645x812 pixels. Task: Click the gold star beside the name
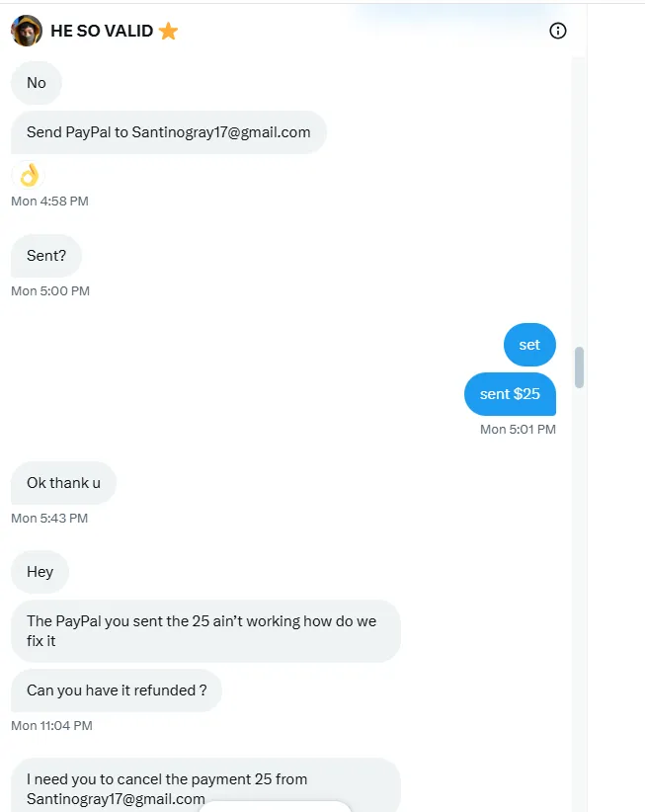click(169, 31)
